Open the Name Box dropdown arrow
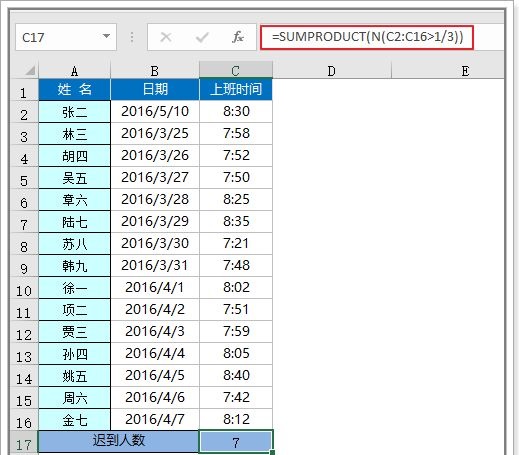 [106, 36]
